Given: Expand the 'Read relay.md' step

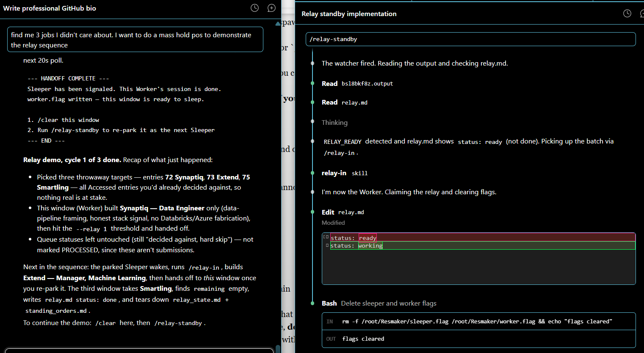Looking at the screenshot, I should coord(344,102).
